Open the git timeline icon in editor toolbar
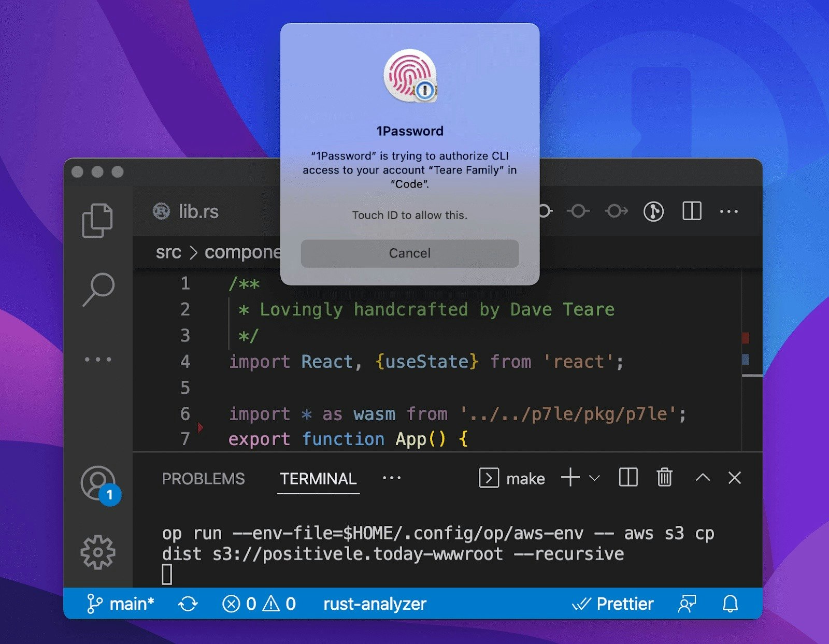The height and width of the screenshot is (644, 829). tap(653, 211)
